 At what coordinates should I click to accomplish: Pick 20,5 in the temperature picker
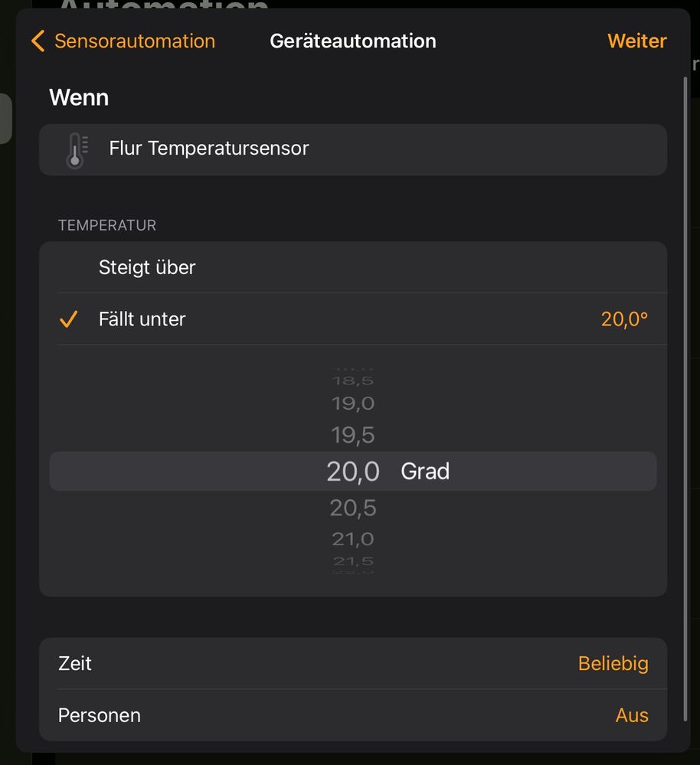(353, 507)
